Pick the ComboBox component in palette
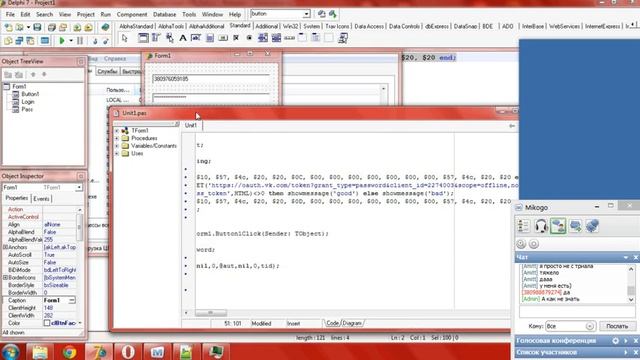Image resolution: width=640 pixels, height=360 pixels. [276, 38]
